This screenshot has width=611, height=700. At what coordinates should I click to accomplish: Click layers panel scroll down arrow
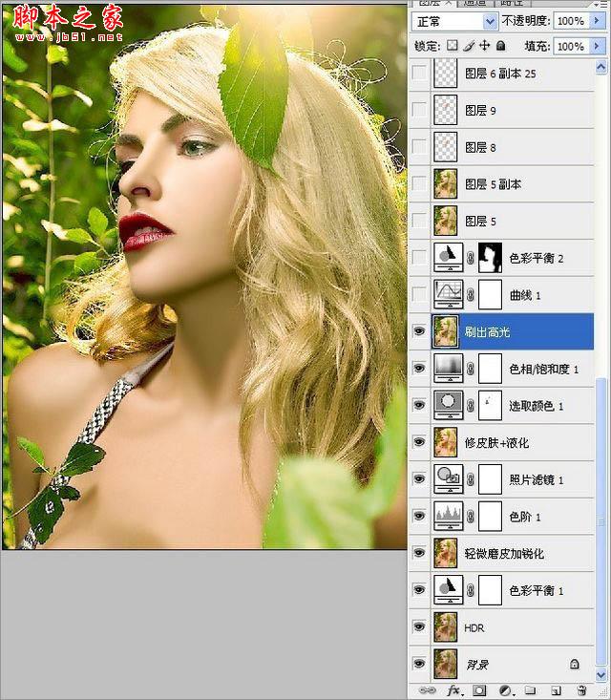click(601, 675)
